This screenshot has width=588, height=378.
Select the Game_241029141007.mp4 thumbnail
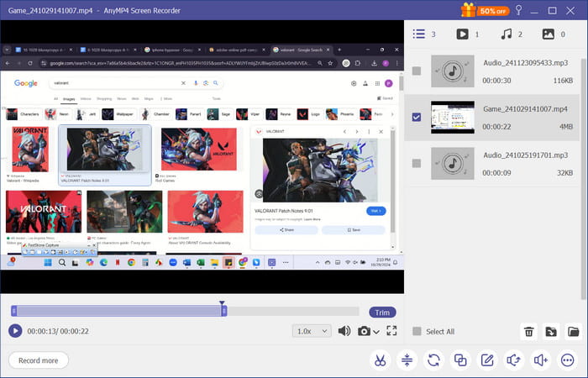(453, 117)
